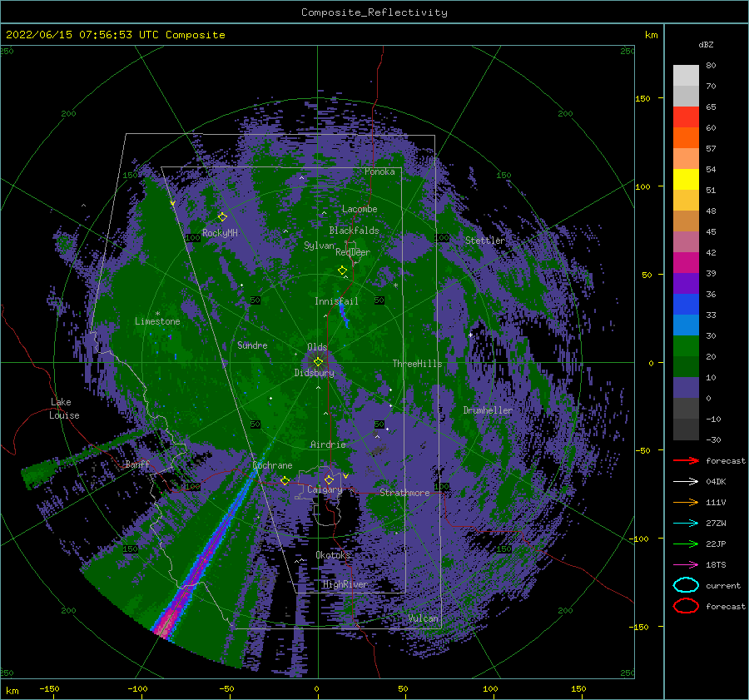Click the Calgary city label

point(325,489)
